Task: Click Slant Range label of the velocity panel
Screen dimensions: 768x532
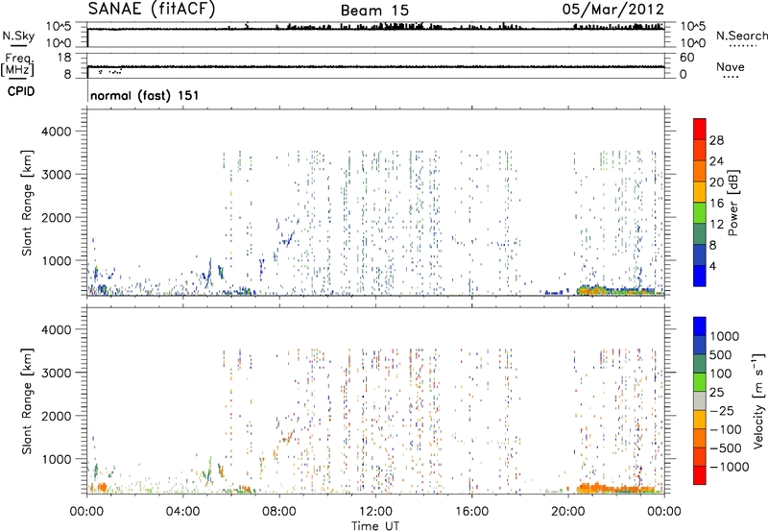Action: tap(27, 401)
